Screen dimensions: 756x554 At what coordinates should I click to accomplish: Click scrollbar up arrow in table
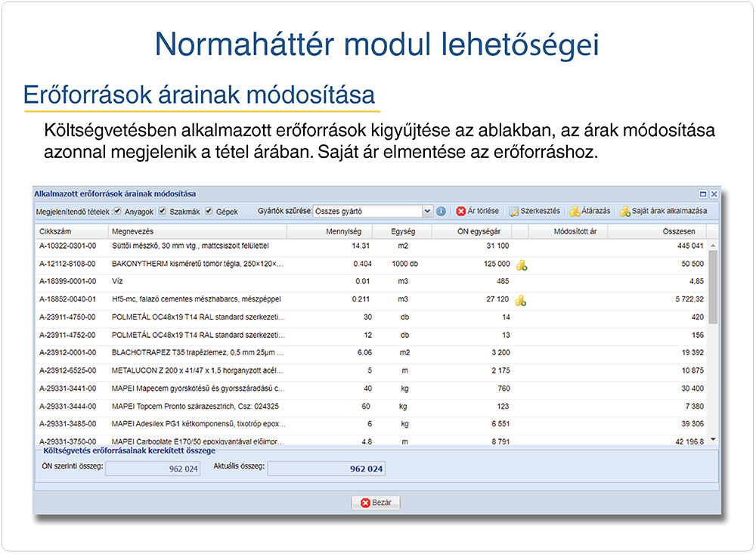tap(713, 246)
